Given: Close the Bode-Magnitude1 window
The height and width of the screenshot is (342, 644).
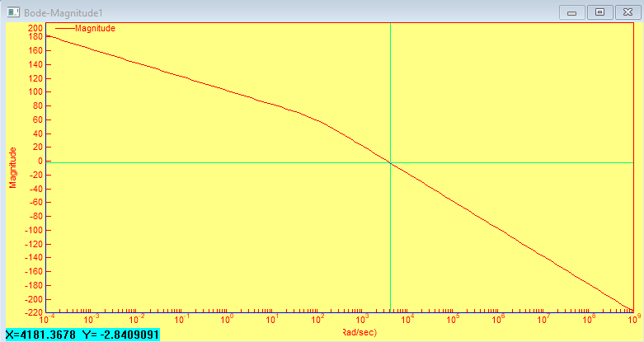Looking at the screenshot, I should click(x=628, y=12).
